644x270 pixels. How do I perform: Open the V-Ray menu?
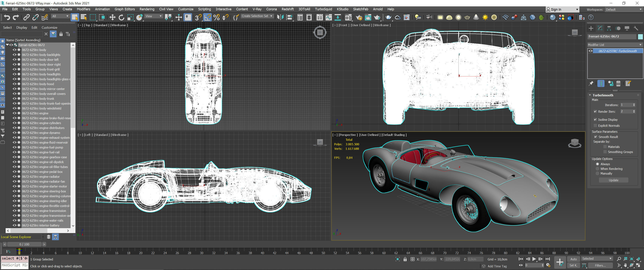[257, 9]
